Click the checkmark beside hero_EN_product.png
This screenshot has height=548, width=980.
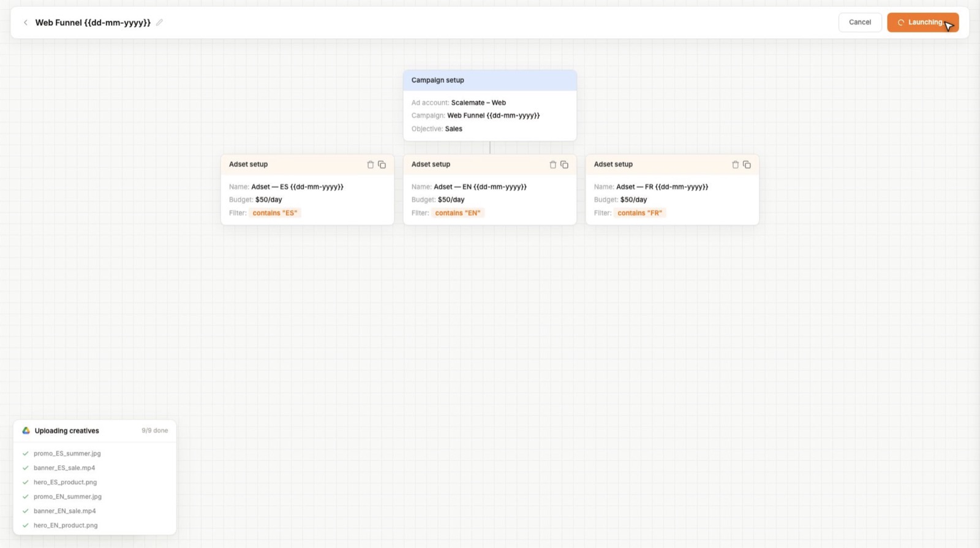click(26, 525)
